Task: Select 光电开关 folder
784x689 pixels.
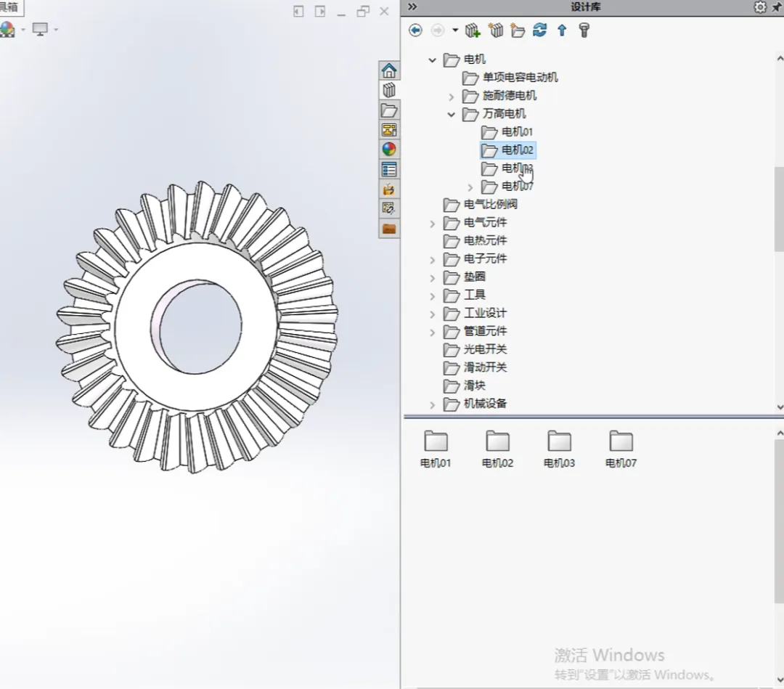Action: (x=475, y=349)
